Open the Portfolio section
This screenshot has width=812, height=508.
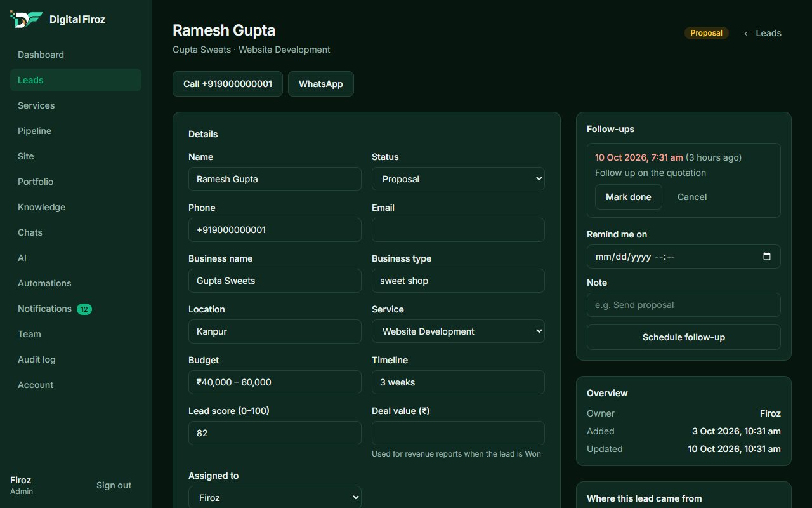click(75, 182)
